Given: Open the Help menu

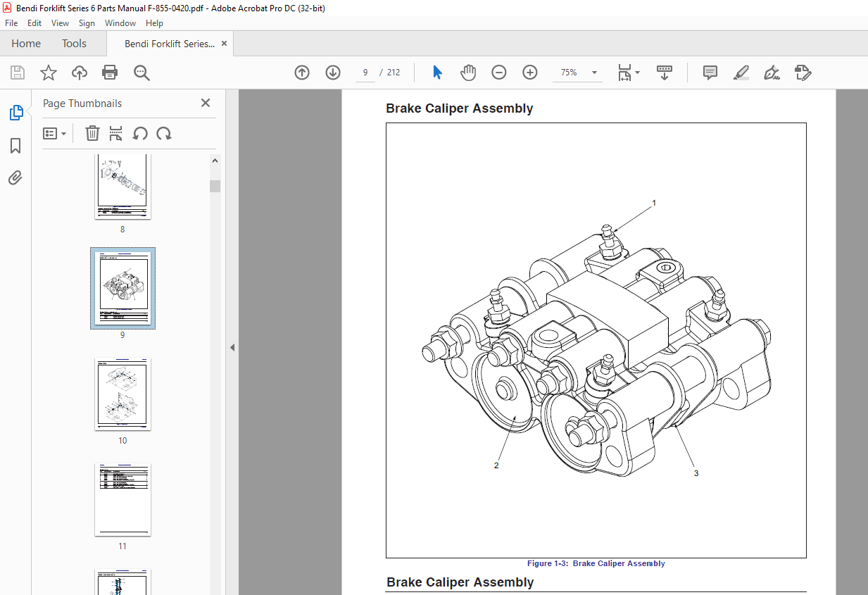Looking at the screenshot, I should [x=154, y=23].
